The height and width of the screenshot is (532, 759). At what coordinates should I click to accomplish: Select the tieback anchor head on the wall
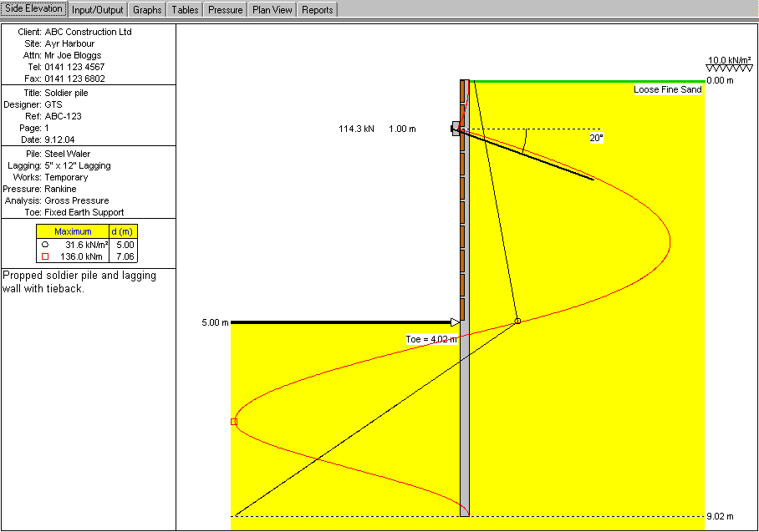click(x=456, y=129)
